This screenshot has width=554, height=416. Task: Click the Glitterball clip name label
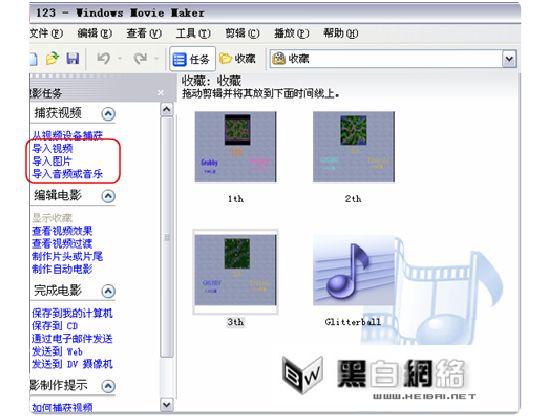tap(353, 322)
